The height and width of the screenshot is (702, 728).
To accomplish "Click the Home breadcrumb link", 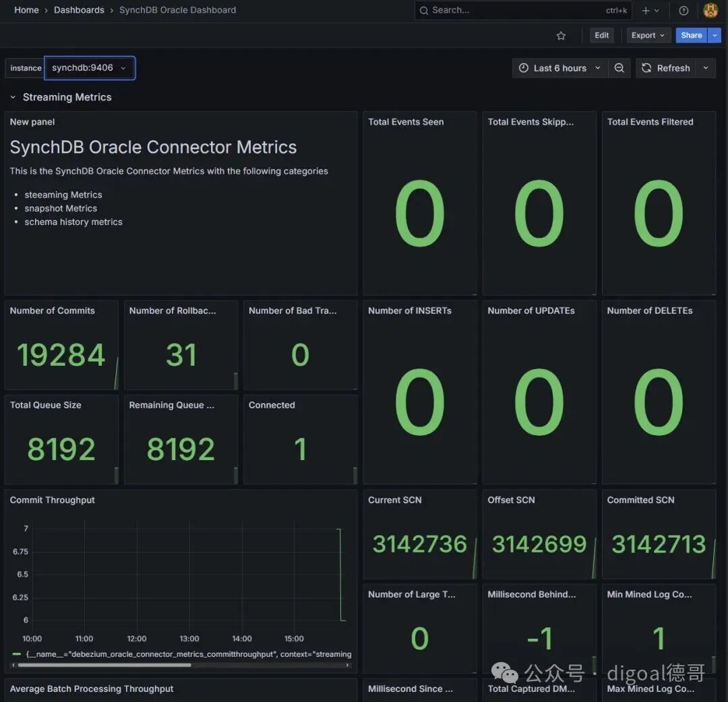I will point(26,10).
